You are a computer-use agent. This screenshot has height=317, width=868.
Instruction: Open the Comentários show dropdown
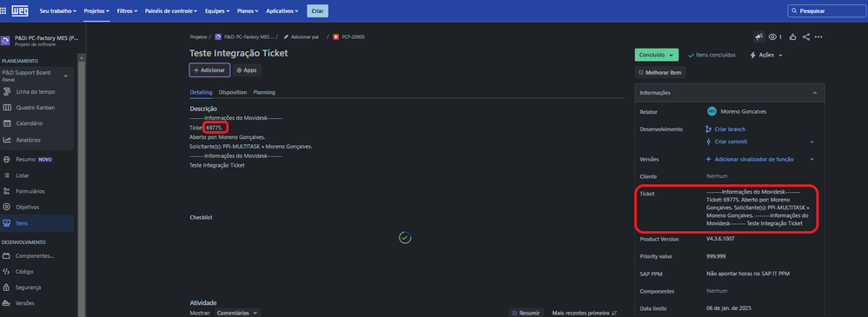[237, 313]
